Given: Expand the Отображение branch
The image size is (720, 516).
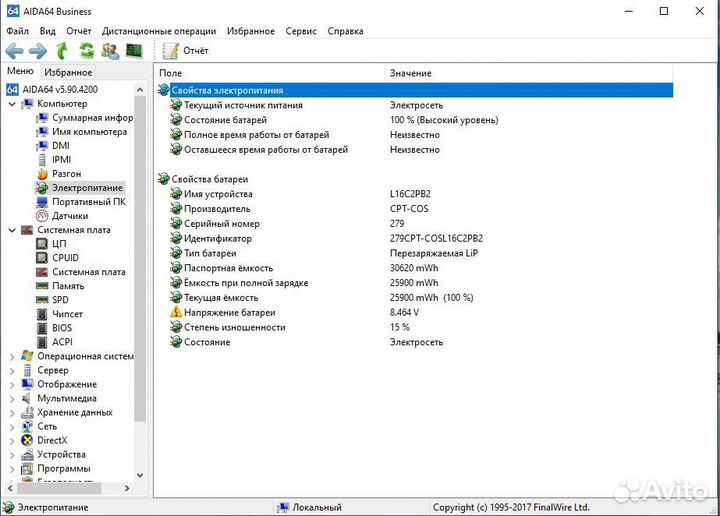Looking at the screenshot, I should pyautogui.click(x=12, y=385).
